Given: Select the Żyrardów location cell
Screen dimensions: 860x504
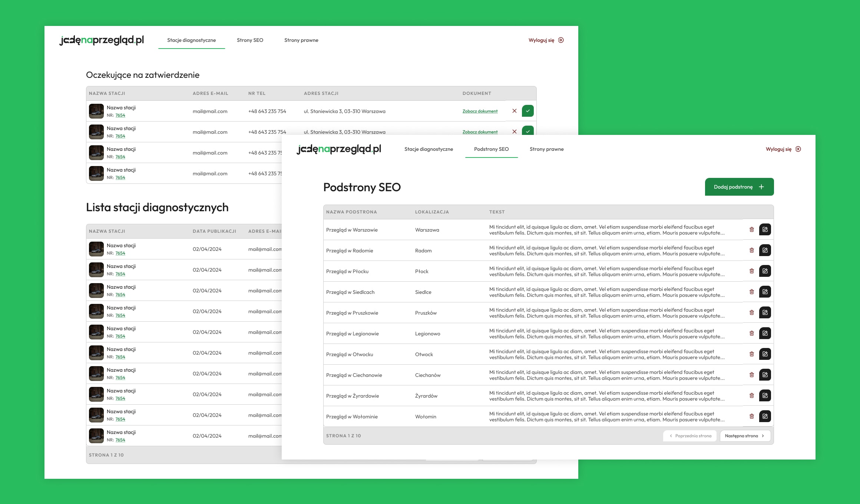Looking at the screenshot, I should coord(426,396).
